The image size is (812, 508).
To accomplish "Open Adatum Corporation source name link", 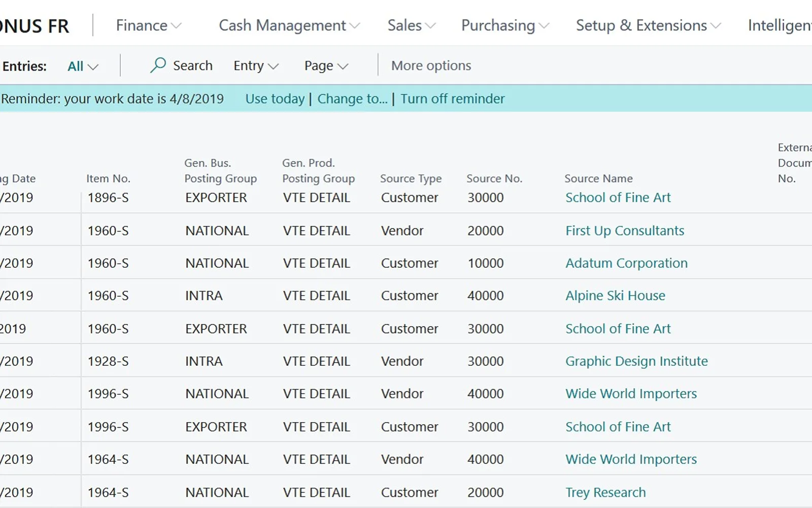I will [626, 263].
